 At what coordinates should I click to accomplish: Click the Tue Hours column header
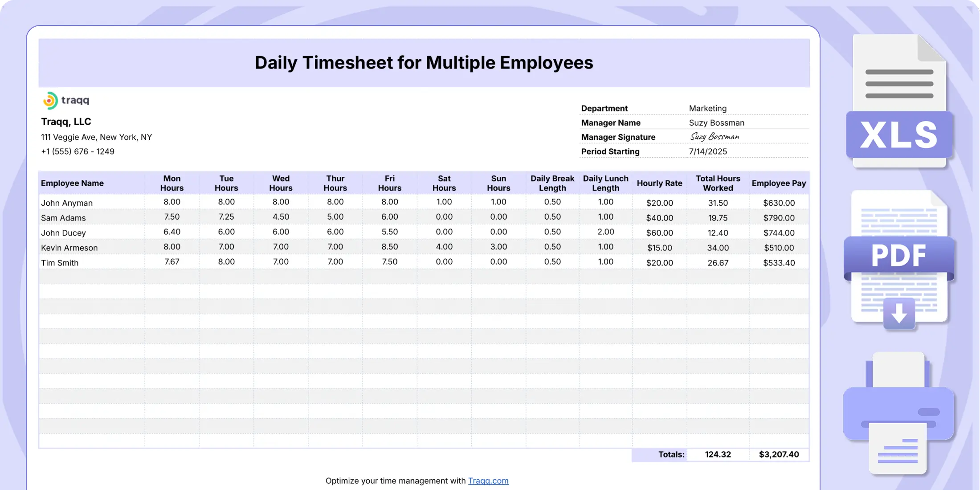coord(226,183)
